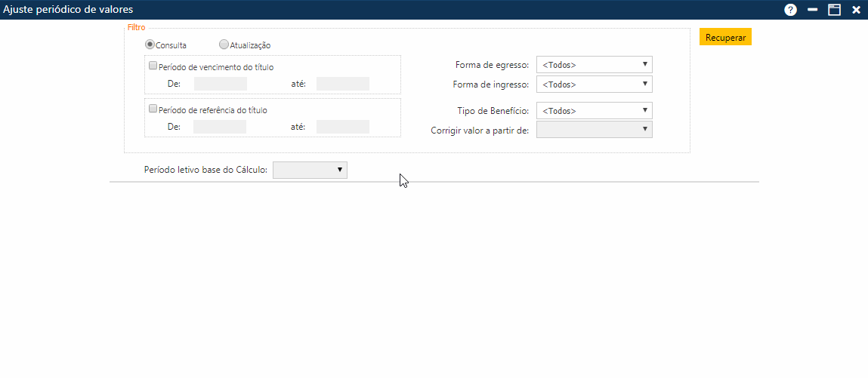Viewport: 868px width, 378px height.
Task: Open the Forma de ingresso dropdown
Action: click(x=594, y=85)
